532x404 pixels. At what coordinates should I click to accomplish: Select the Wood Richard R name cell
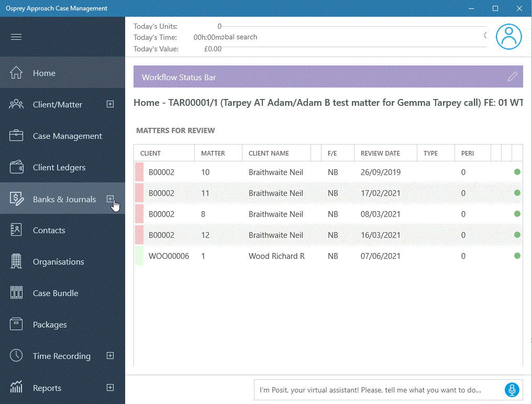click(x=276, y=256)
